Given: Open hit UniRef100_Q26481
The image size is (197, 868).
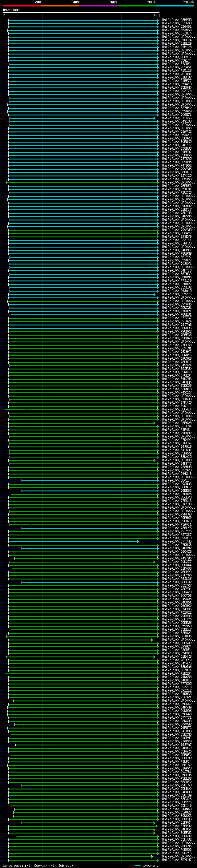Looking at the screenshot, I should tap(177, 26).
